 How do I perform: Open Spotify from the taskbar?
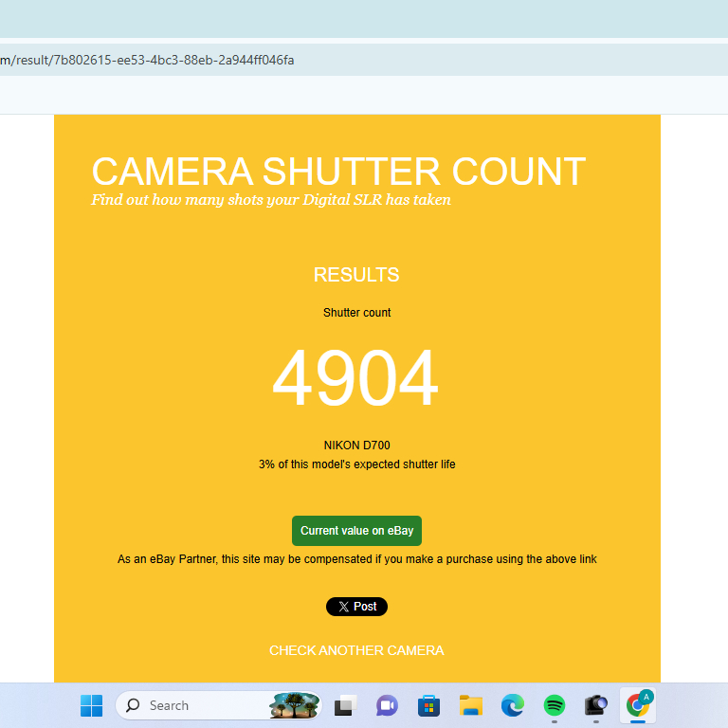(x=555, y=705)
